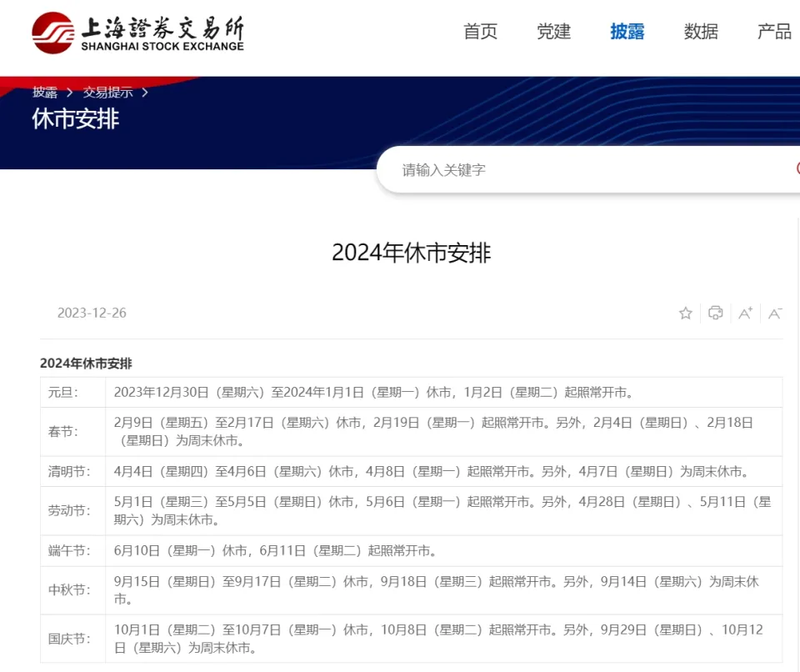The image size is (800, 672).
Task: Open the 党建 navigation menu item
Action: 553,32
